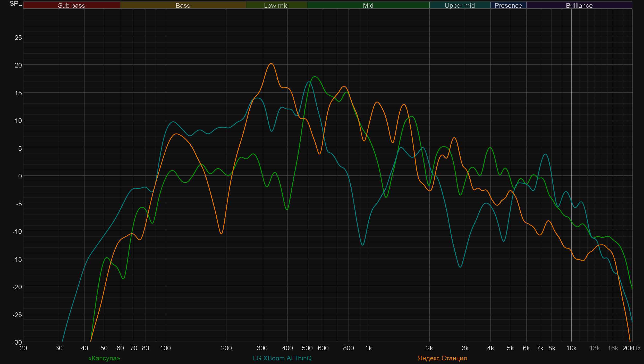Click the 0 dB level axis label
644x364 pixels.
click(20, 176)
